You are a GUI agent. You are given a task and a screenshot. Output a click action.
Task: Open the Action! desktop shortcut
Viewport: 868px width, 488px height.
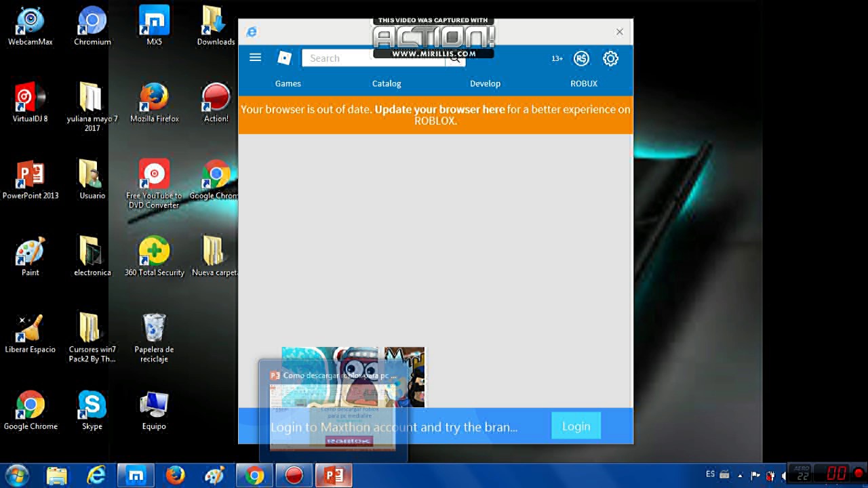tap(216, 103)
